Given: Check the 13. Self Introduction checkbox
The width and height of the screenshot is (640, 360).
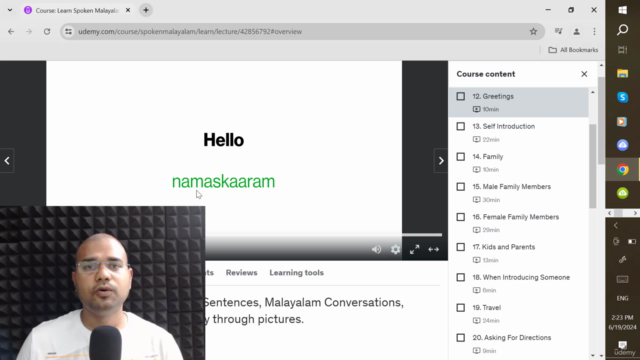Looking at the screenshot, I should pos(460,127).
